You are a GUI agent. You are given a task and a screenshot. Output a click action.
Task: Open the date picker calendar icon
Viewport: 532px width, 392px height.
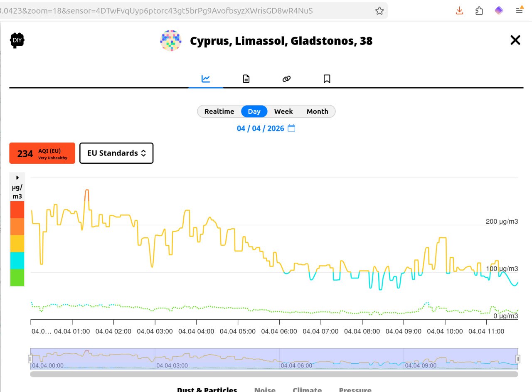pyautogui.click(x=291, y=128)
